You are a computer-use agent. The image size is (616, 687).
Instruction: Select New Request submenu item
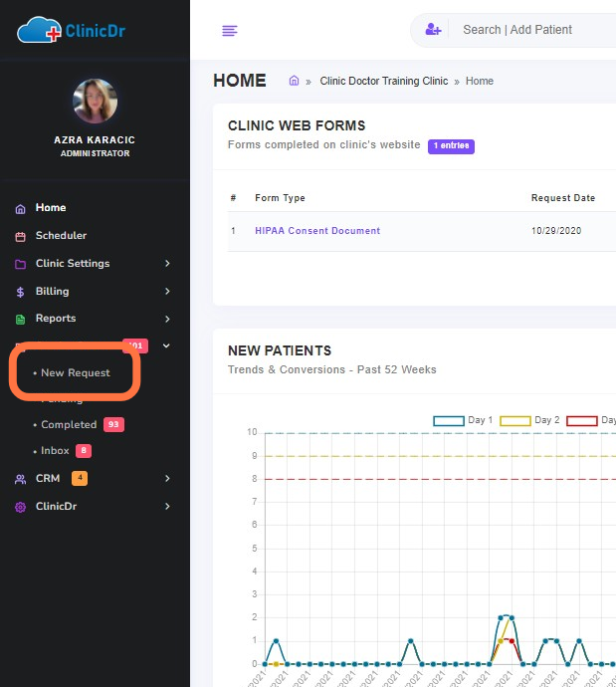76,372
